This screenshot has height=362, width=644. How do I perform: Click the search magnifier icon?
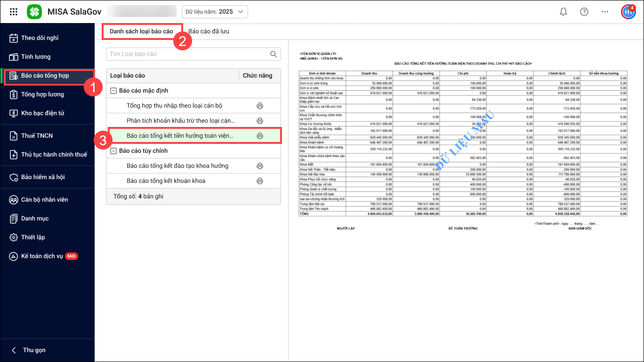pos(274,54)
